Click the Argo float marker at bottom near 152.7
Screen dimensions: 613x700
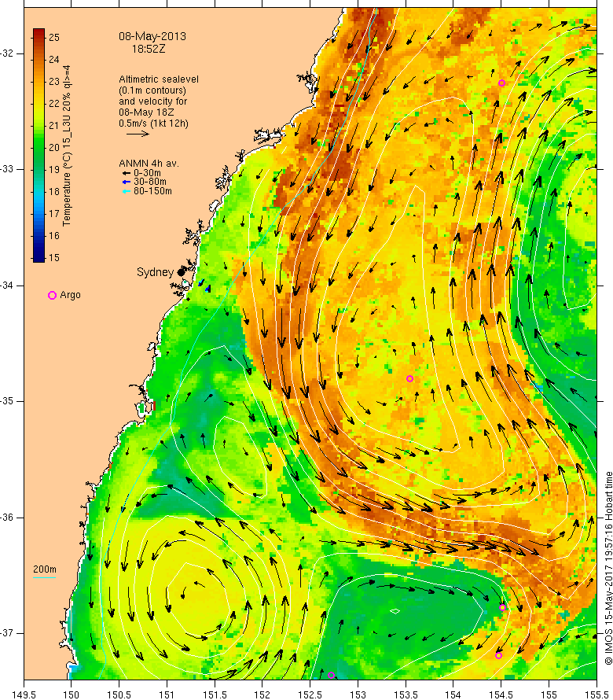[331, 675]
